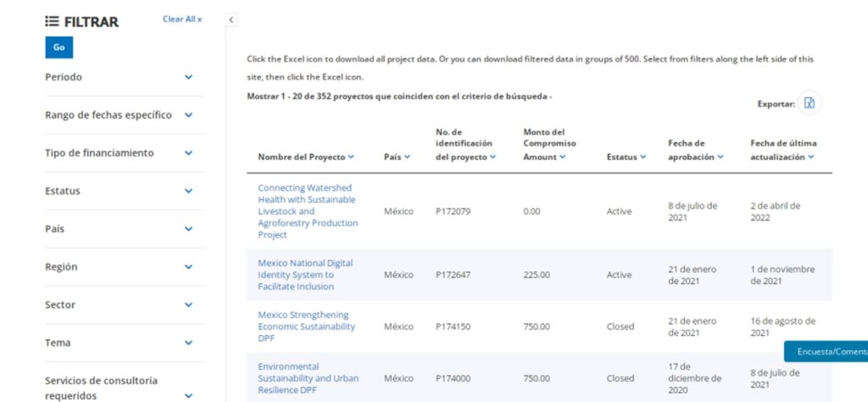Click the Excel export icon
868x402 pixels.
coord(810,103)
